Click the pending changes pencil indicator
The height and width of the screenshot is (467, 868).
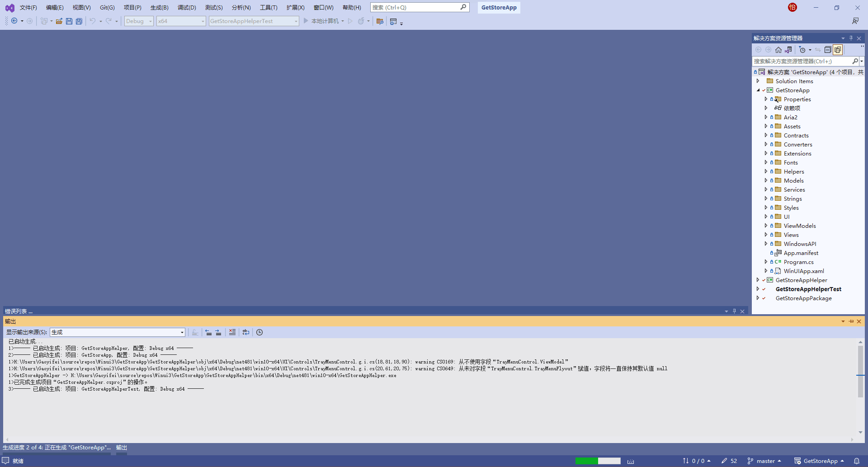coord(729,461)
